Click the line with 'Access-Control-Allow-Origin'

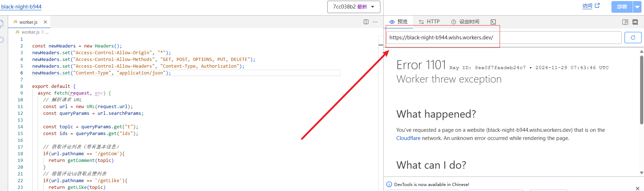pyautogui.click(x=102, y=53)
